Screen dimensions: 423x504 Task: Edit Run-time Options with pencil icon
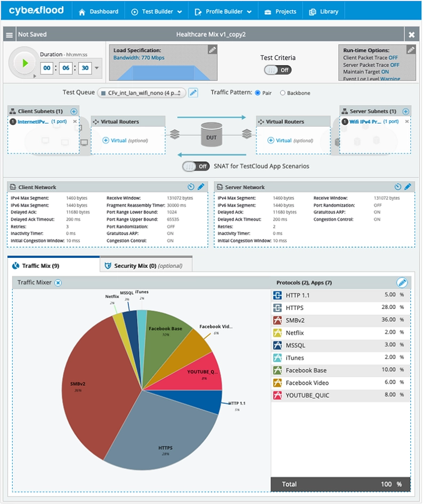(411, 50)
